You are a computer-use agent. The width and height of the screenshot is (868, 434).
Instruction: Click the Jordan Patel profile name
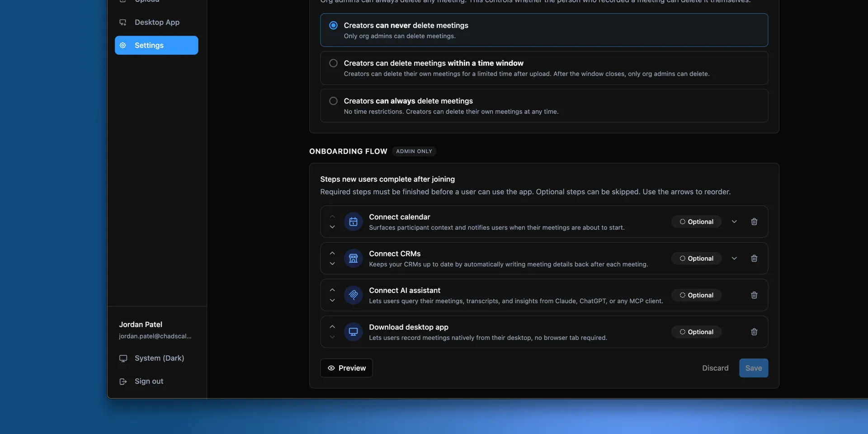141,324
